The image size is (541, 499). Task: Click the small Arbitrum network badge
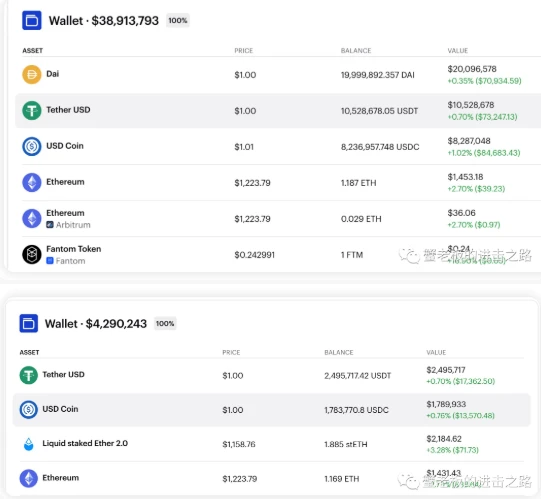[x=50, y=225]
